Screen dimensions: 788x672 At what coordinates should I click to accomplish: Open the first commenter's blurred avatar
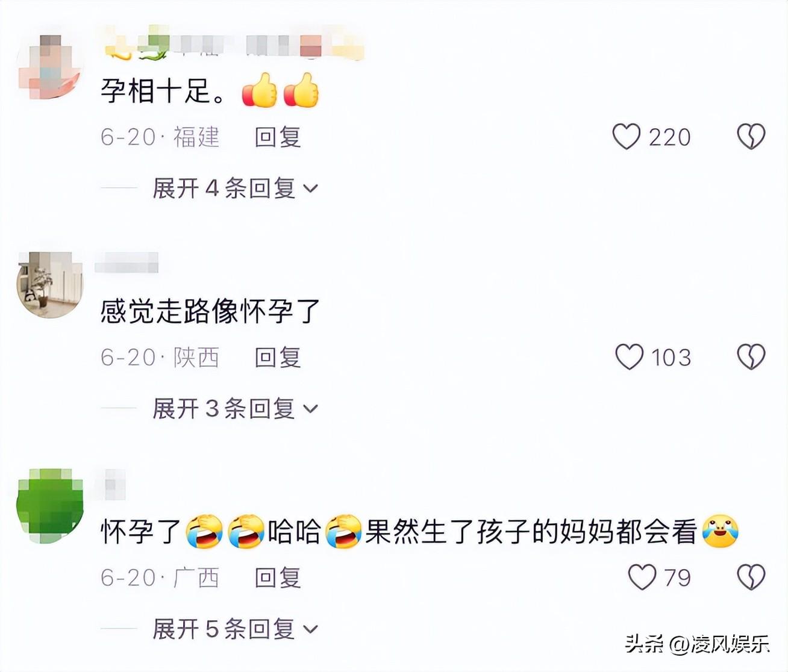(x=49, y=65)
